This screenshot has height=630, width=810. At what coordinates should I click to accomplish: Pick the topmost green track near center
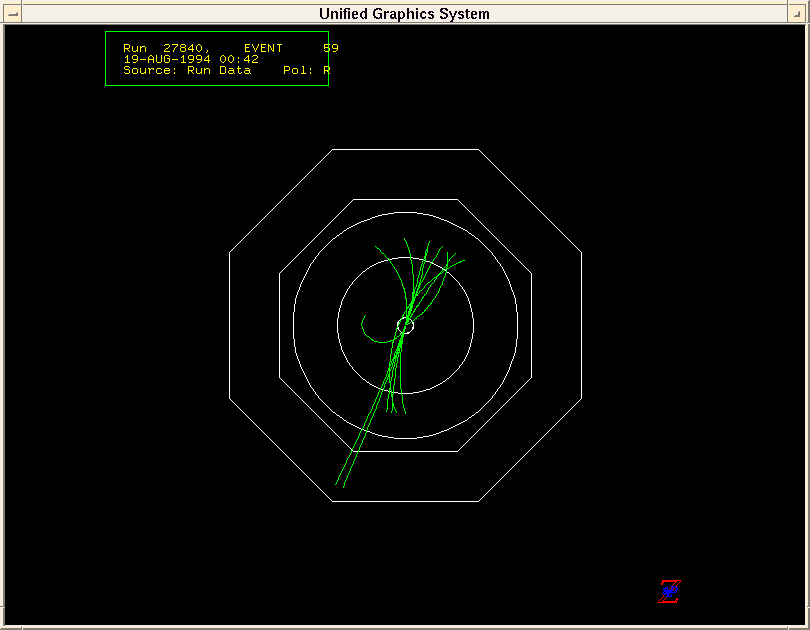pyautogui.click(x=406, y=240)
